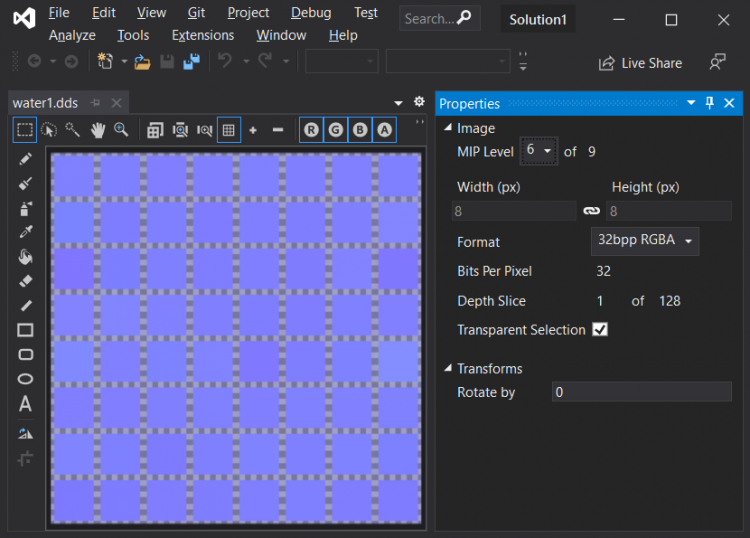This screenshot has height=538, width=750.
Task: Select the Eyedropper tool
Action: pyautogui.click(x=26, y=232)
